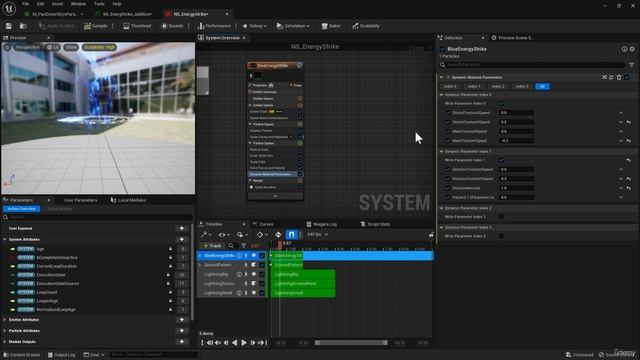Compile the Niagara system
The height and width of the screenshot is (360, 640).
click(96, 26)
